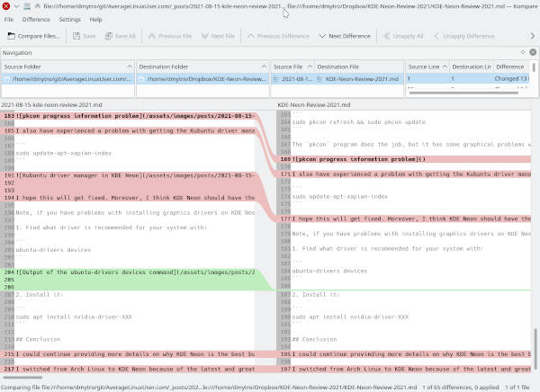Close the Navigation panel
The height and width of the screenshot is (392, 540).
pyautogui.click(x=533, y=52)
